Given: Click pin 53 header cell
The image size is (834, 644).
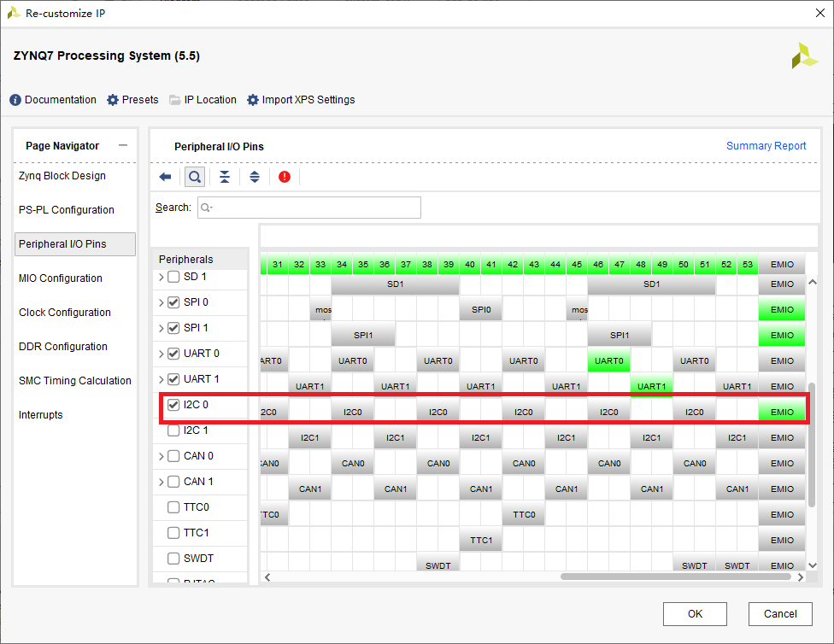Looking at the screenshot, I should (748, 264).
